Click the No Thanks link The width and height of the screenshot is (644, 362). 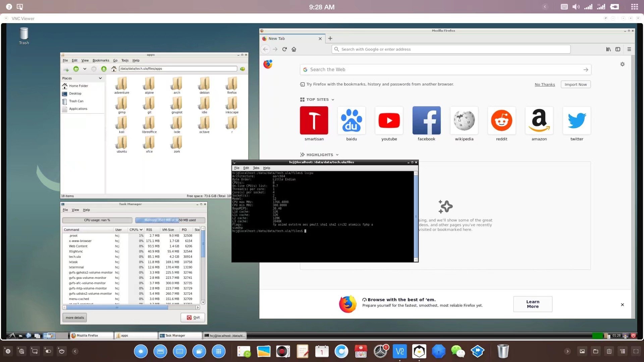(544, 84)
